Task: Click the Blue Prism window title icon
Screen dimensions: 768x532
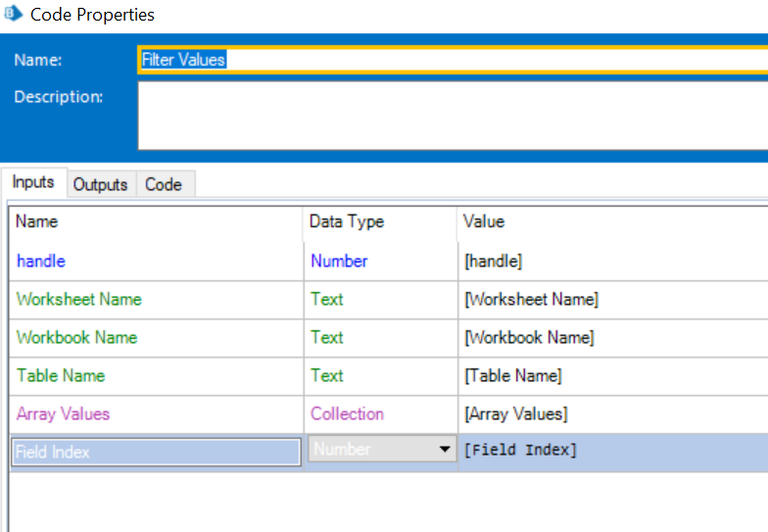Action: [14, 15]
